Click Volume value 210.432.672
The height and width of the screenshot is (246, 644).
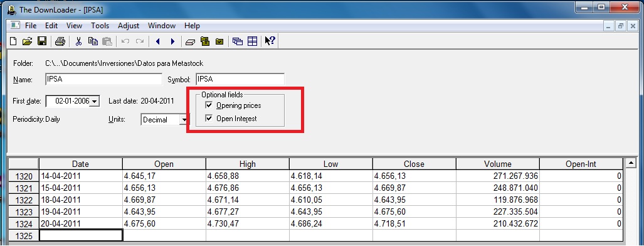498,224
